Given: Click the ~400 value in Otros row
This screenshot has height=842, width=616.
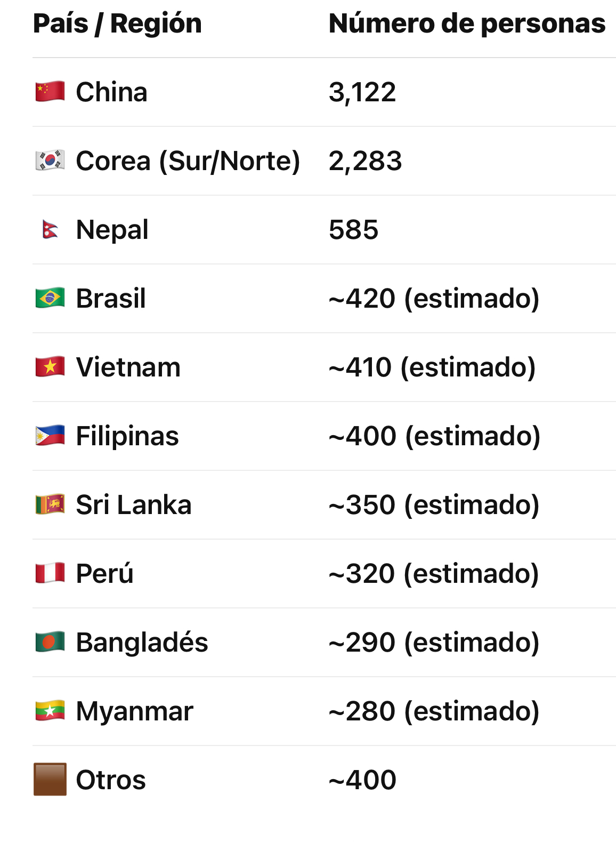Looking at the screenshot, I should [362, 780].
